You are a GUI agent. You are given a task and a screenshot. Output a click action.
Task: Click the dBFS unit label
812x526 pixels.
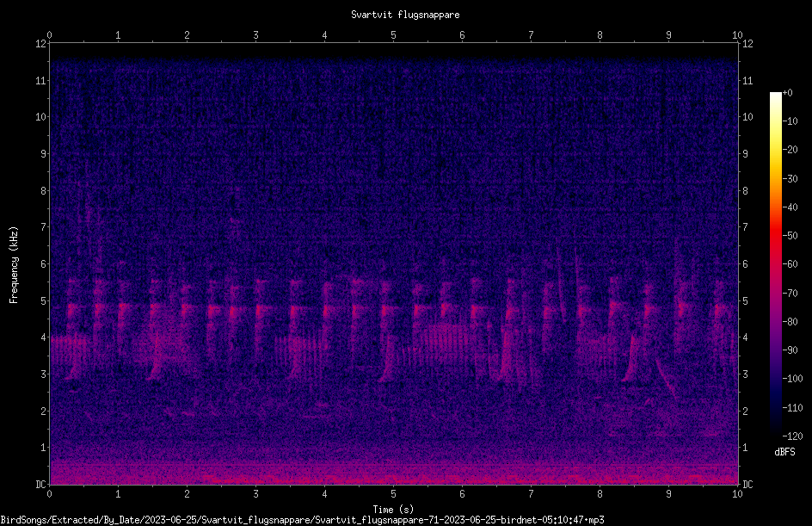pos(784,452)
